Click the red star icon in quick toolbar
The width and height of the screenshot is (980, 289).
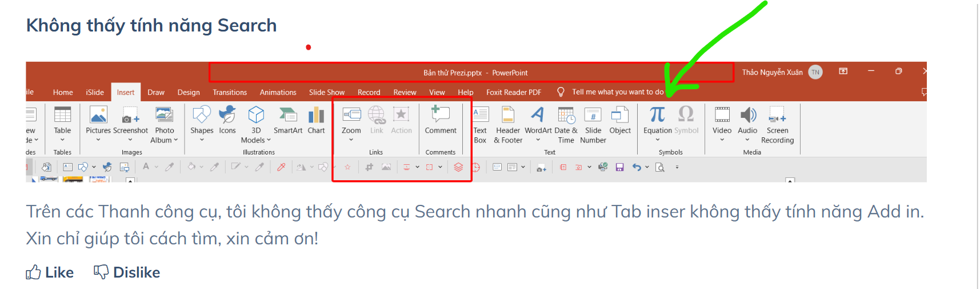click(x=347, y=167)
